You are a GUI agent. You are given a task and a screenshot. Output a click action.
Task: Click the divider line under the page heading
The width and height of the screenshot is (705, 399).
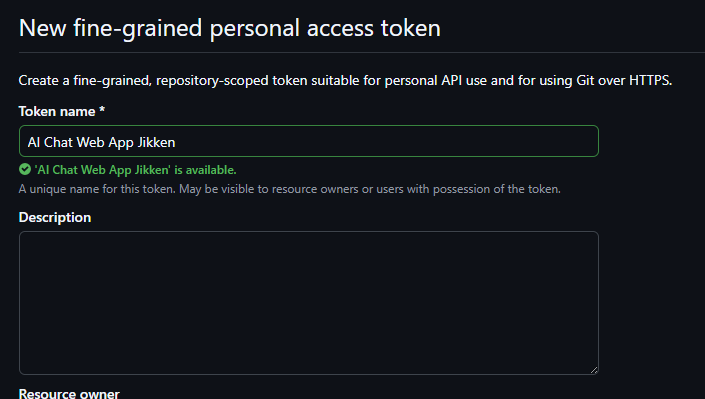361,53
